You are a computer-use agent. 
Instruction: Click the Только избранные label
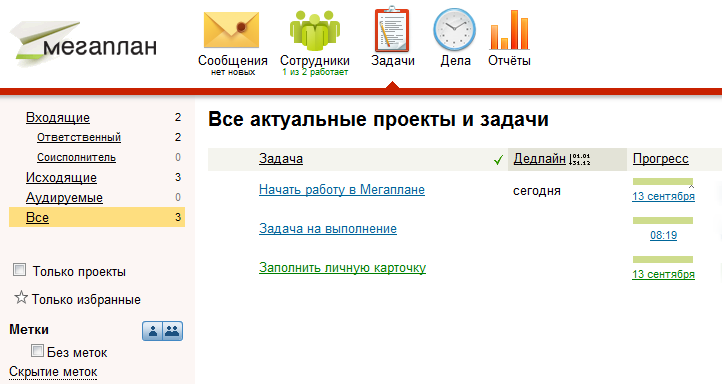(x=86, y=300)
